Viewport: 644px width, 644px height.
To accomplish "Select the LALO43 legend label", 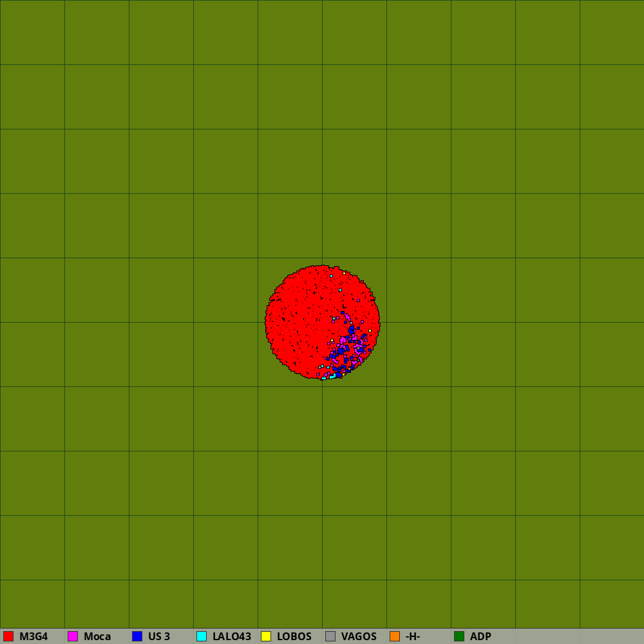I will pyautogui.click(x=232, y=637).
